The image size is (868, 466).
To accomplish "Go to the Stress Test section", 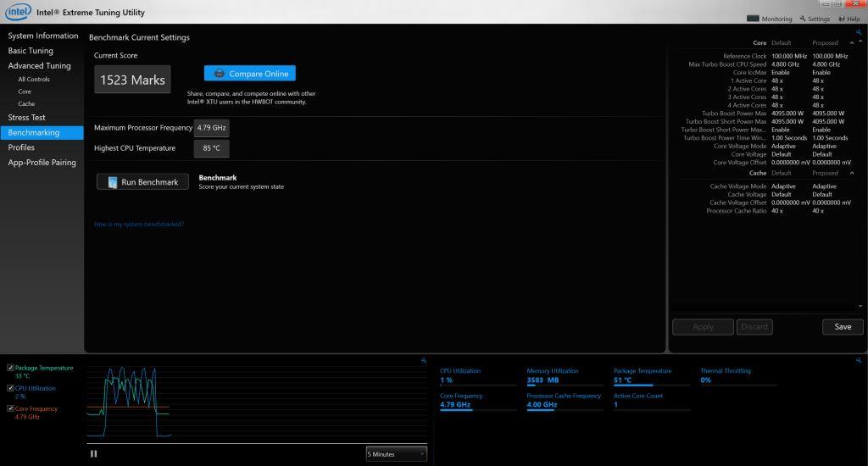I will (27, 118).
